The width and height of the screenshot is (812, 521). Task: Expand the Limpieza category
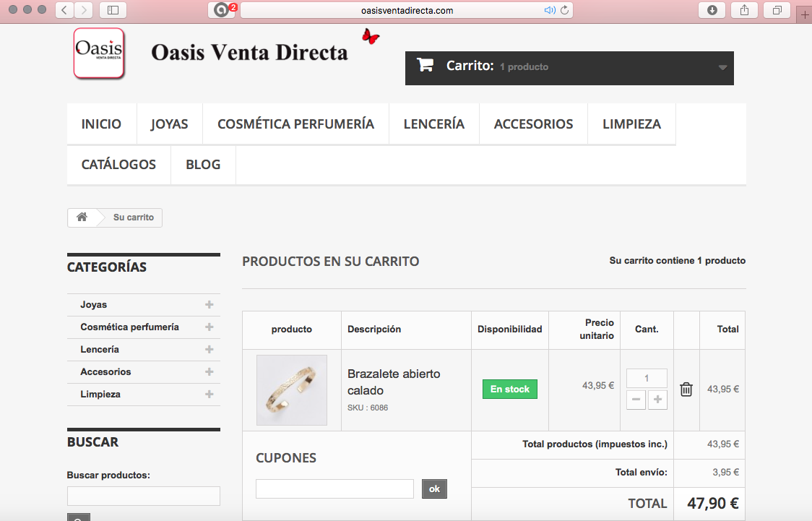pos(210,394)
